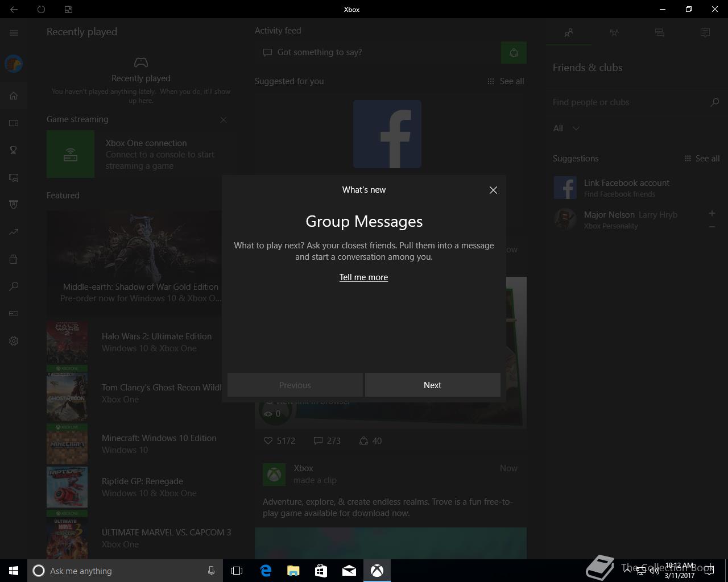Viewport: 728px width, 582px height.
Task: Open the Tell me more link
Action: click(363, 277)
